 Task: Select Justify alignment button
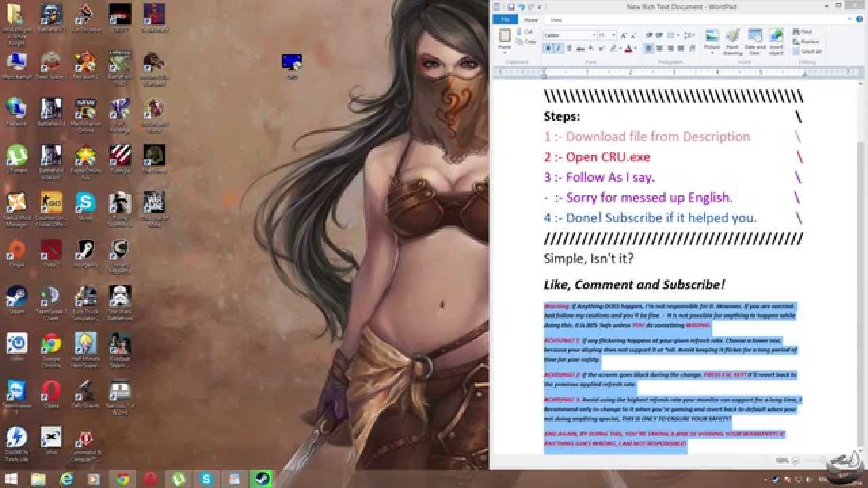tap(680, 48)
